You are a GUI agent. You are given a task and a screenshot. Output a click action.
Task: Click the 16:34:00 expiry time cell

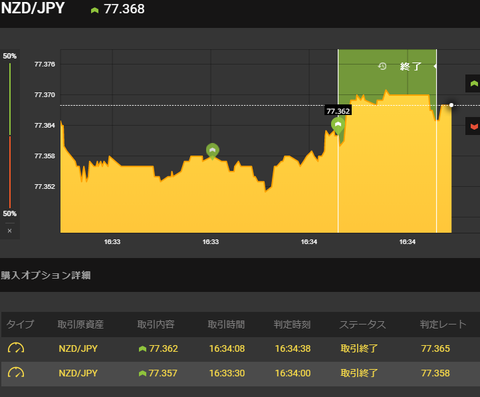tap(293, 373)
